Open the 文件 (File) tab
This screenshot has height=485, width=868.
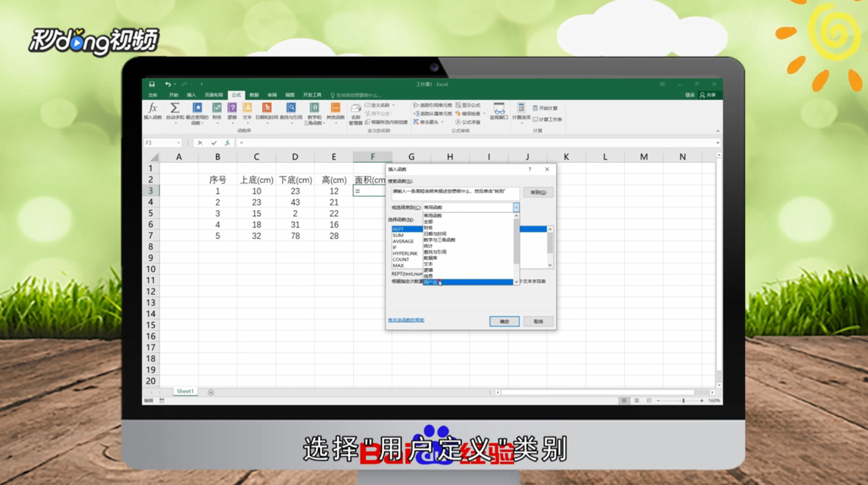(153, 95)
